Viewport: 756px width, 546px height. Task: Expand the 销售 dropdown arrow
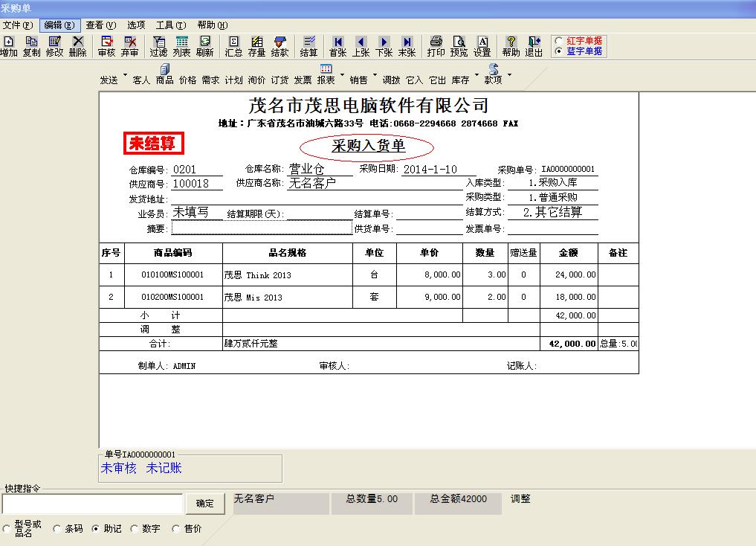[x=375, y=75]
